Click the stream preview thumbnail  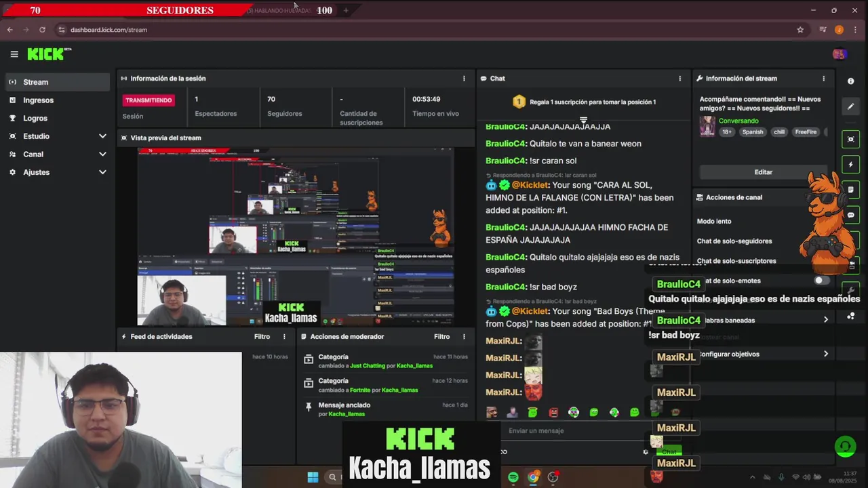296,237
